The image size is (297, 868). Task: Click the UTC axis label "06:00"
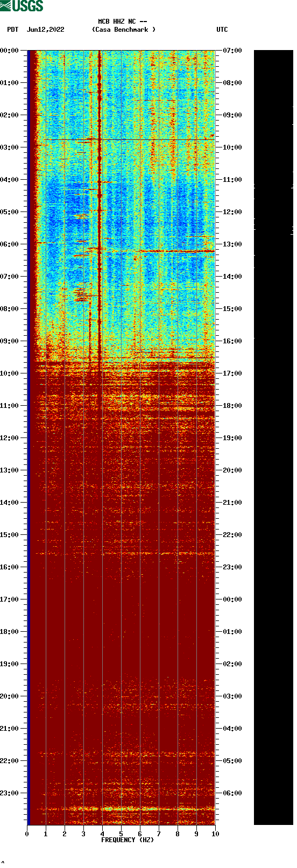pos(232,793)
